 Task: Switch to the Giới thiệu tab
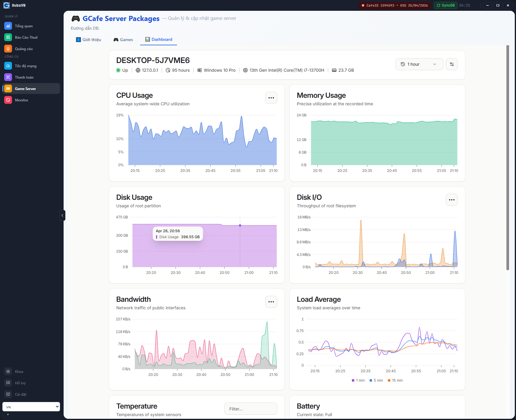[x=89, y=40]
